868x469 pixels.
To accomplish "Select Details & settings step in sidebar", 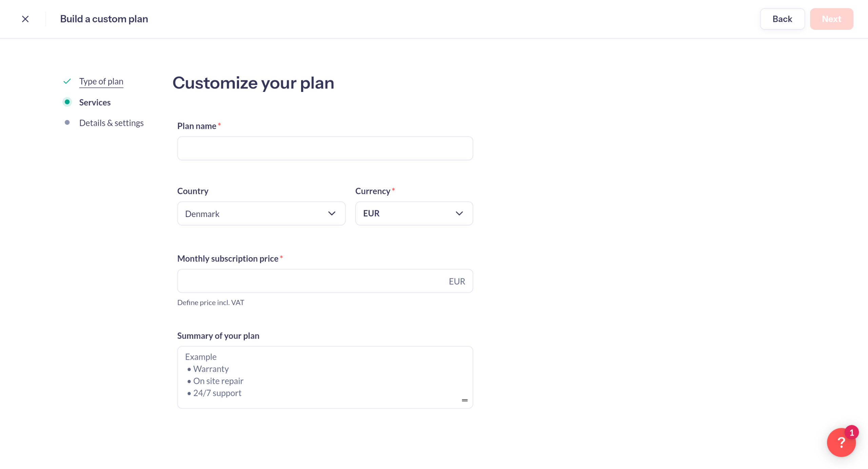I will point(111,123).
